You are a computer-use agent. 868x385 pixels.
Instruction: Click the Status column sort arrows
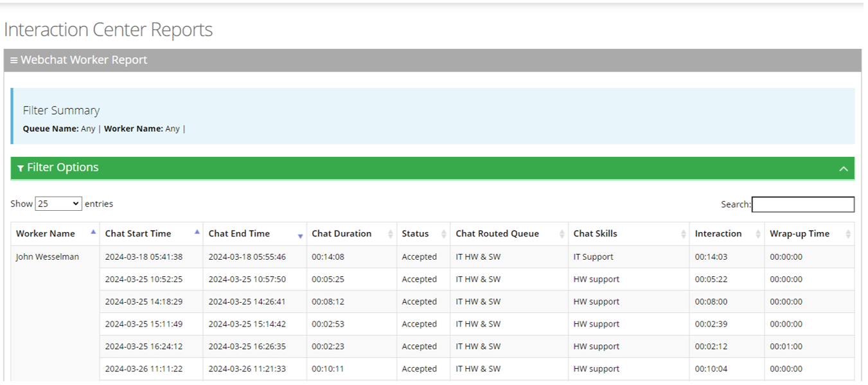pyautogui.click(x=443, y=234)
